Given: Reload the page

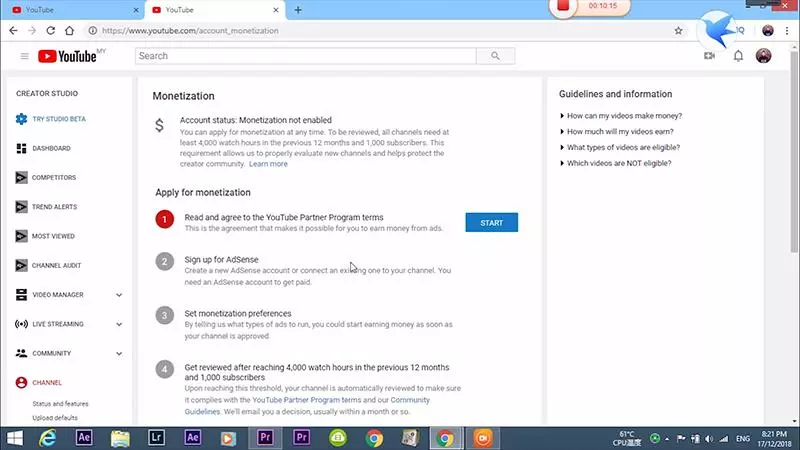Looking at the screenshot, I should coord(51,31).
